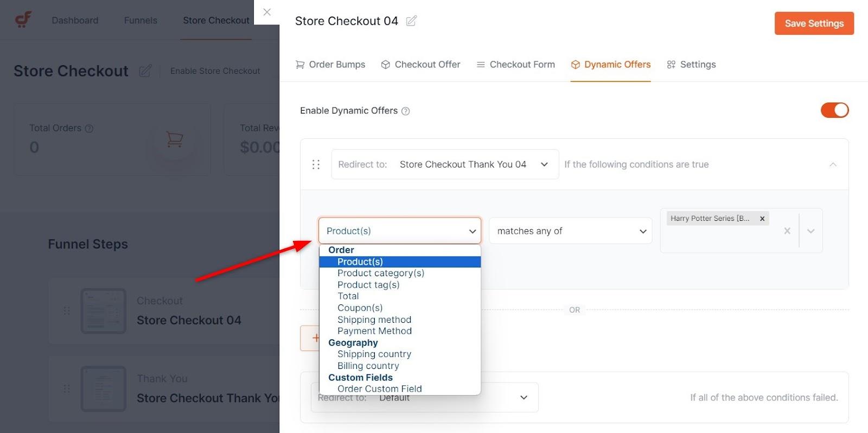Click drag handle for Store Checkout 04 step
868x433 pixels.
click(x=67, y=311)
